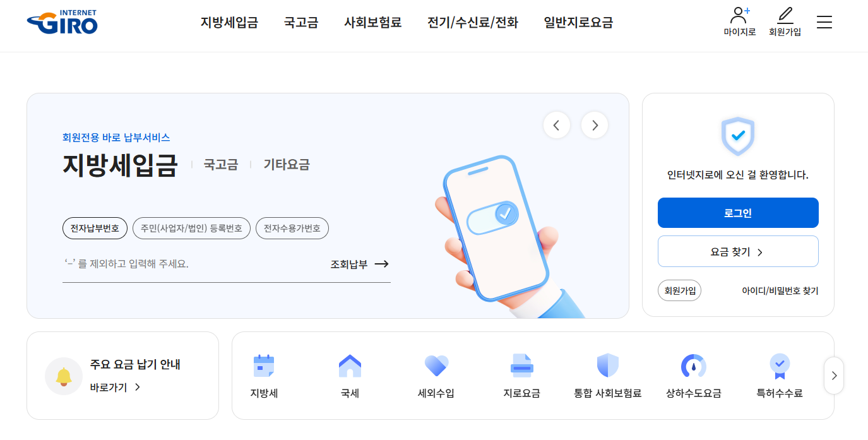The height and width of the screenshot is (440, 868).
Task: Open the 전기/수신료/전화 menu
Action: (472, 22)
